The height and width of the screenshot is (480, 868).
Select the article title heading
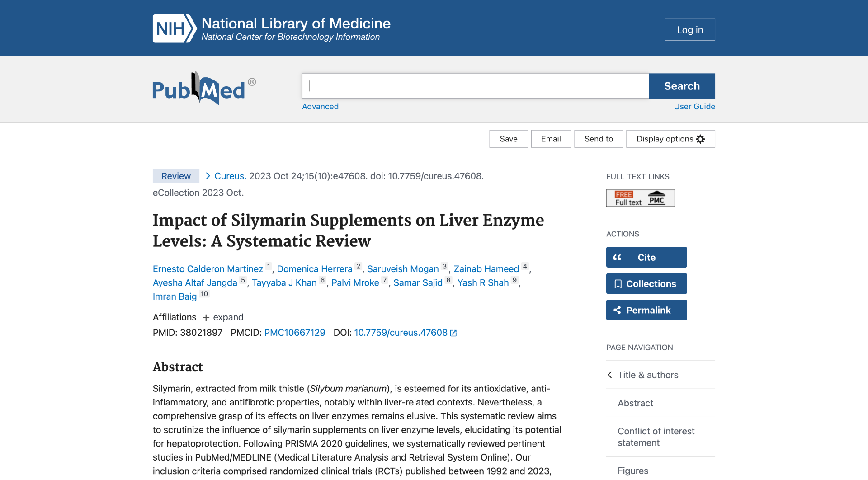pyautogui.click(x=348, y=231)
